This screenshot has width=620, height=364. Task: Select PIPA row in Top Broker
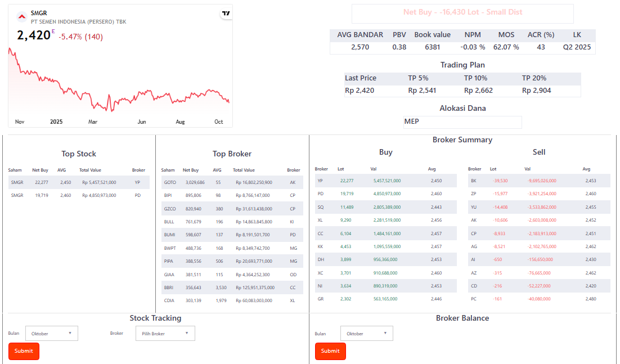click(x=232, y=261)
